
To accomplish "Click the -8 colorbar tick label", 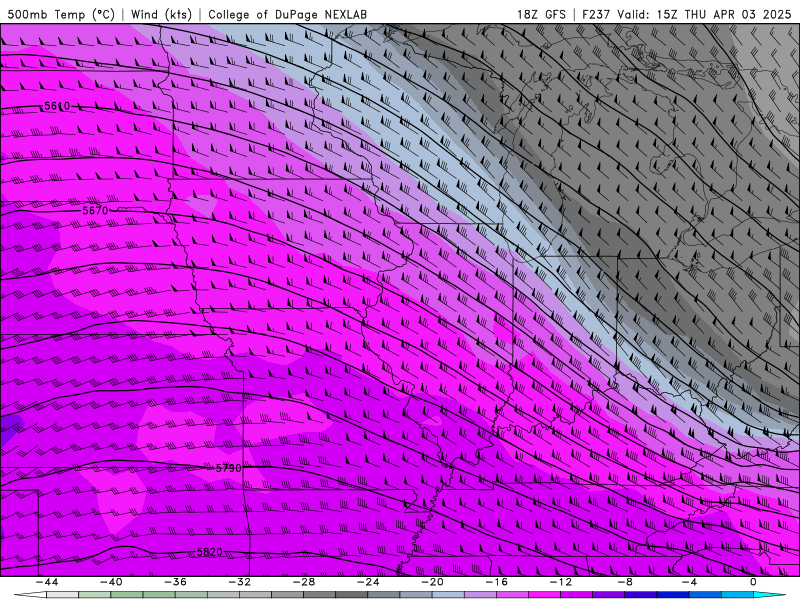I will pyautogui.click(x=625, y=582).
